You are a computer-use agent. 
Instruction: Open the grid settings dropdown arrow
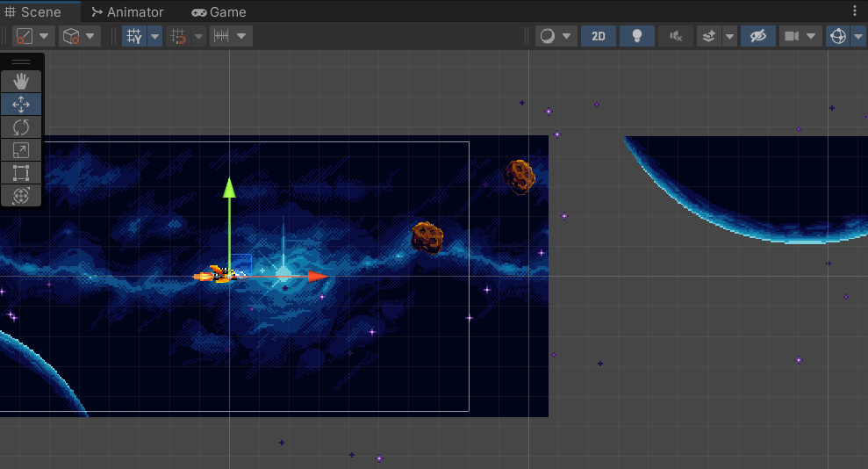click(x=155, y=37)
